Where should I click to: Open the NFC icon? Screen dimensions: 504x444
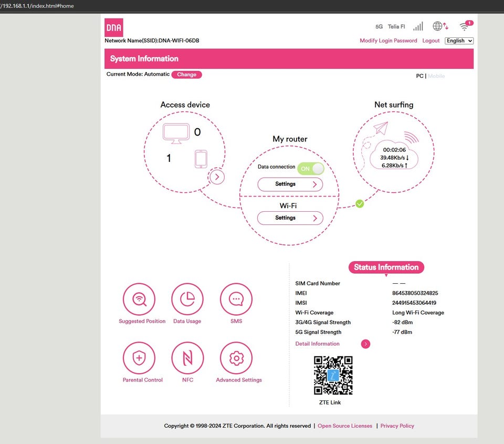coord(187,358)
